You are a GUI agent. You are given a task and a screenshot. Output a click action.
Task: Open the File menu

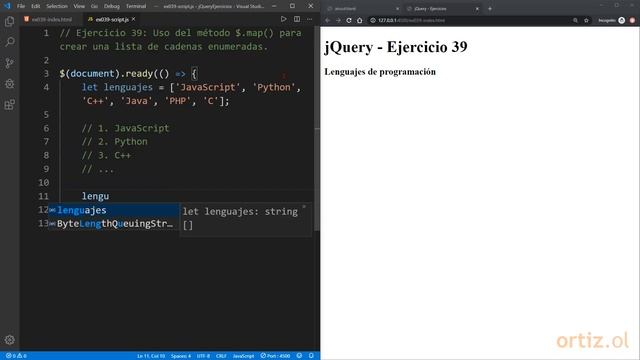coord(21,6)
